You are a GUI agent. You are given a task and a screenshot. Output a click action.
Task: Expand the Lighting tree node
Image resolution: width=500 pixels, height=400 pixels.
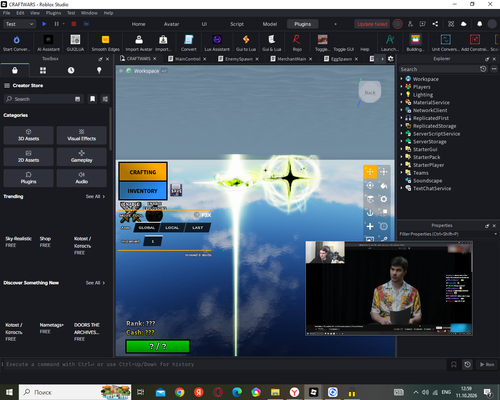[401, 95]
